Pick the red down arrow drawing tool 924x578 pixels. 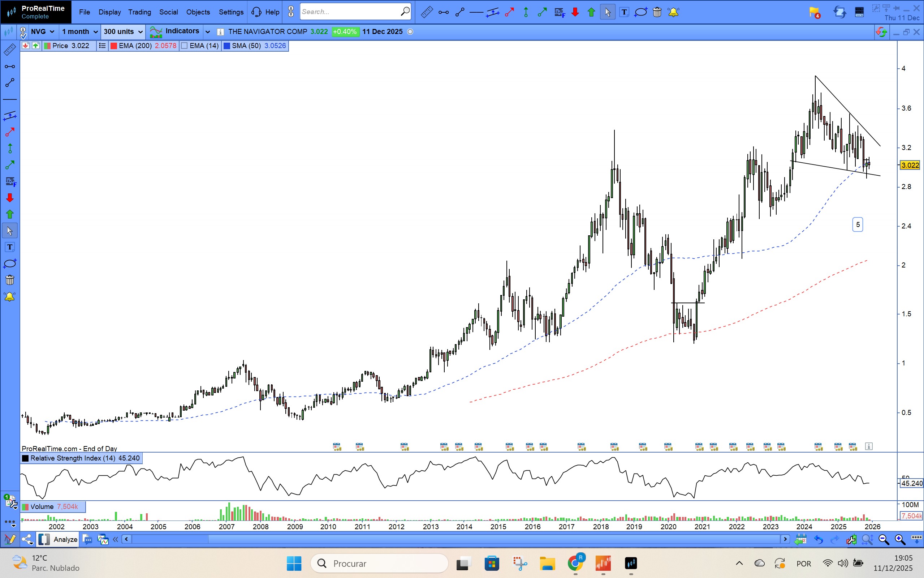(9, 198)
